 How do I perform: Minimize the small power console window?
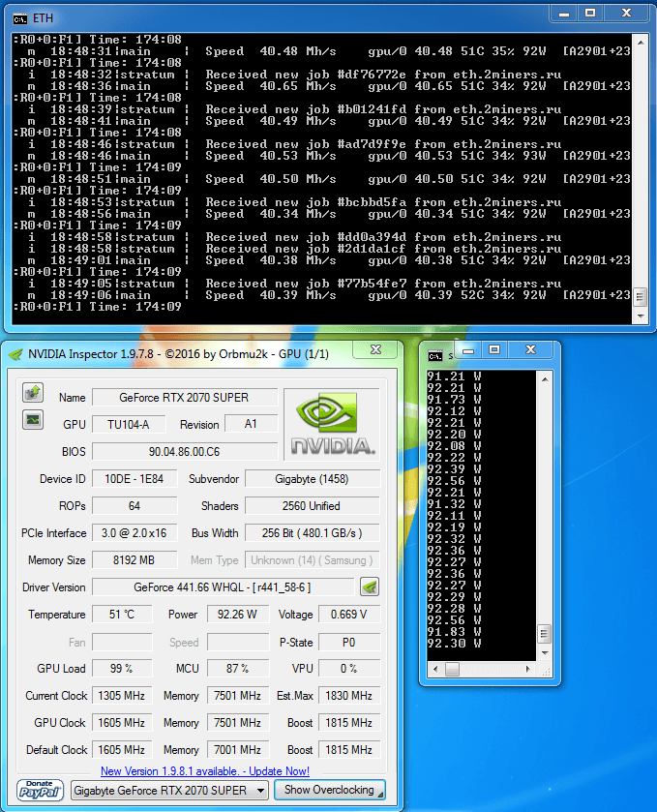(x=468, y=348)
